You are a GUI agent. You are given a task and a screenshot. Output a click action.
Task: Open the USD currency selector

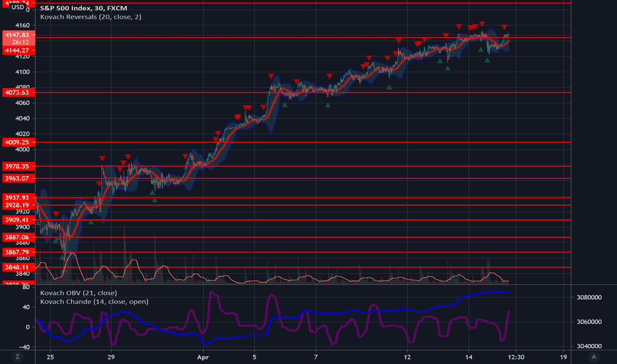point(18,7)
